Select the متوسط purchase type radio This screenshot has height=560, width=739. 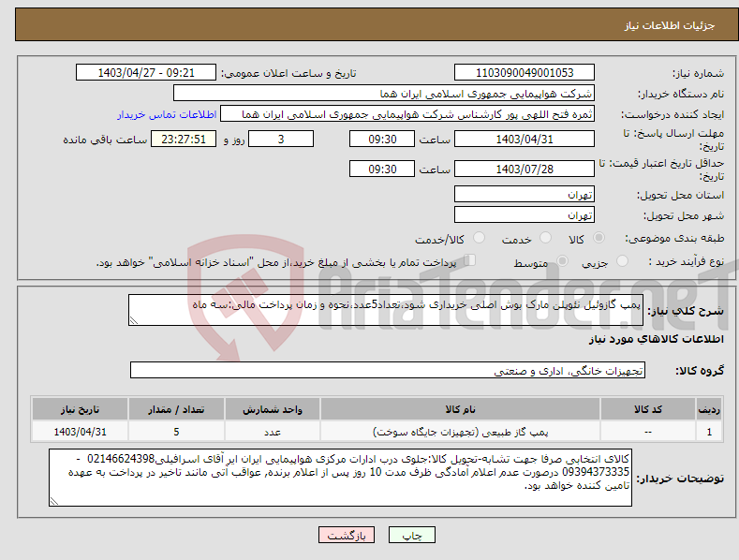point(562,261)
